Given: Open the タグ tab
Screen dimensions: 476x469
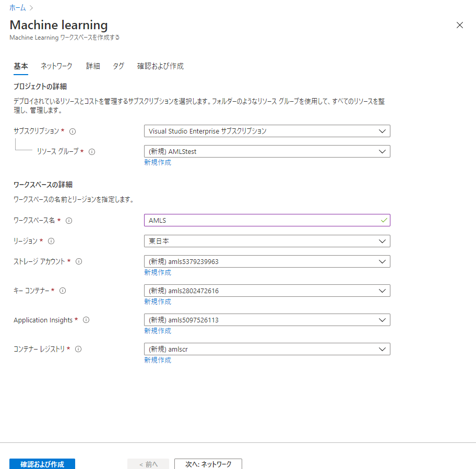Looking at the screenshot, I should (x=118, y=66).
